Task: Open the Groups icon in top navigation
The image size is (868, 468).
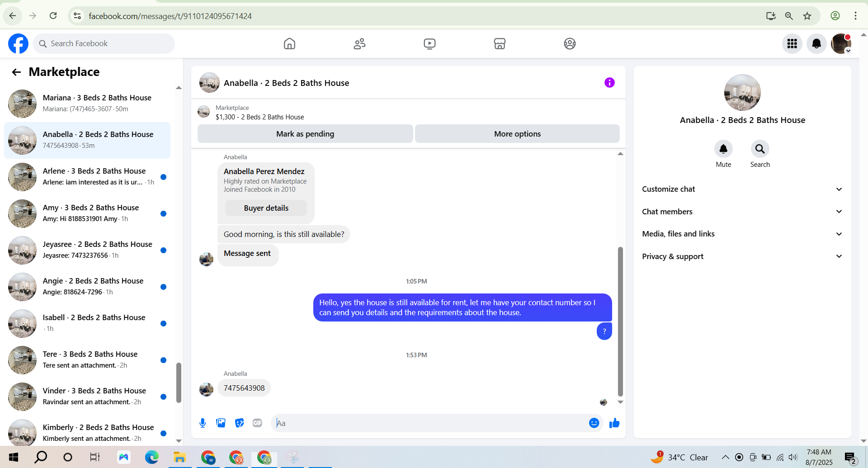Action: click(570, 43)
